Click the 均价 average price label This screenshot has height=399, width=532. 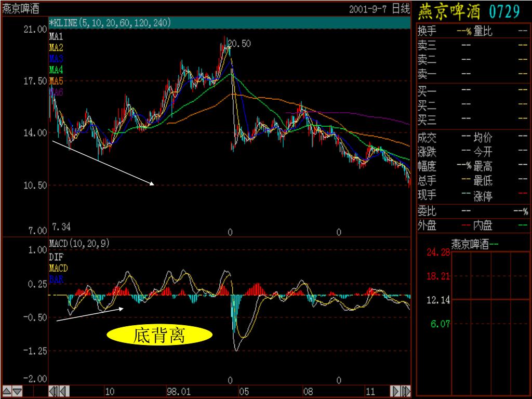pyautogui.click(x=483, y=137)
